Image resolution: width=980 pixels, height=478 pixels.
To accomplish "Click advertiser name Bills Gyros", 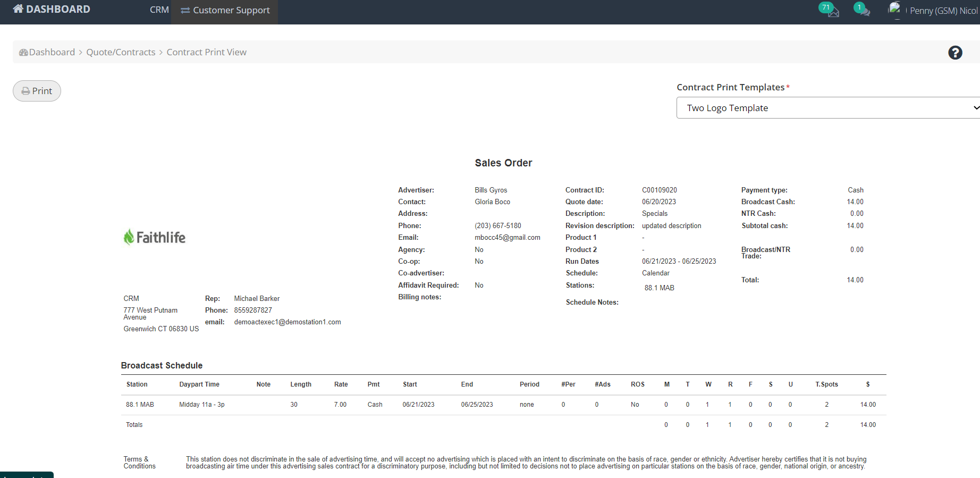I will (x=491, y=190).
